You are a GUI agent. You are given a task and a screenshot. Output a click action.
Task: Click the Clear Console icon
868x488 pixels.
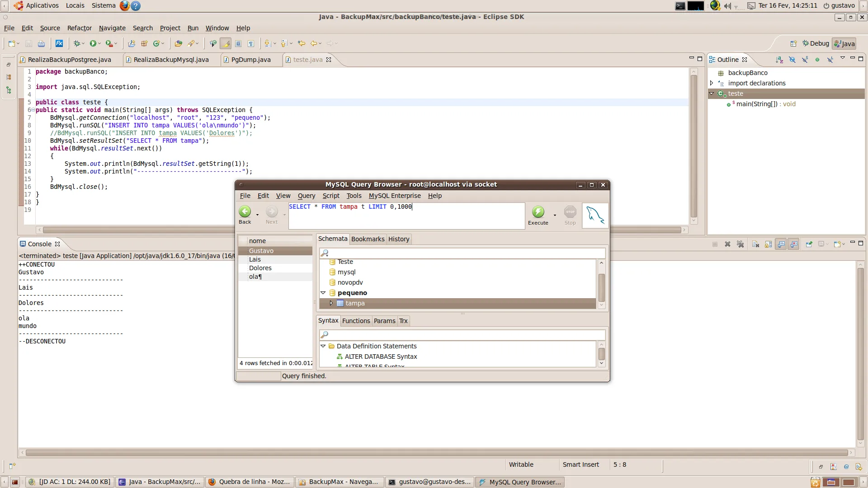pos(755,244)
